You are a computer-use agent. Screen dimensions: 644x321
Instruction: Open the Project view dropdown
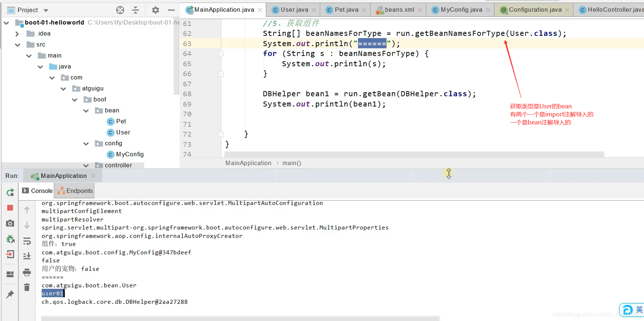point(46,10)
